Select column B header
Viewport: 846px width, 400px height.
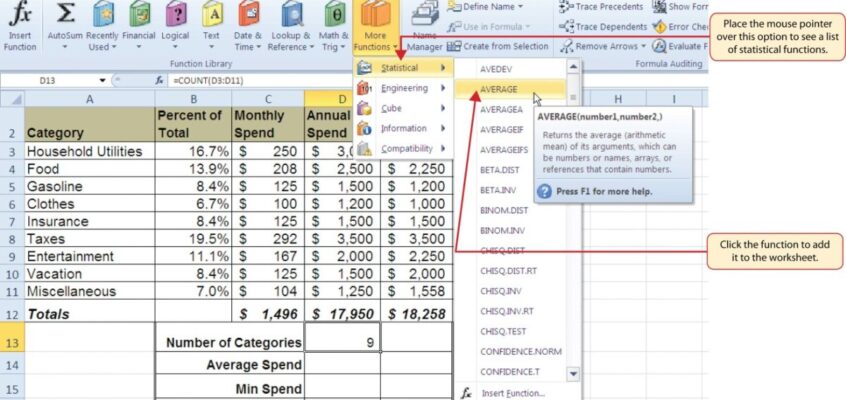tap(193, 99)
